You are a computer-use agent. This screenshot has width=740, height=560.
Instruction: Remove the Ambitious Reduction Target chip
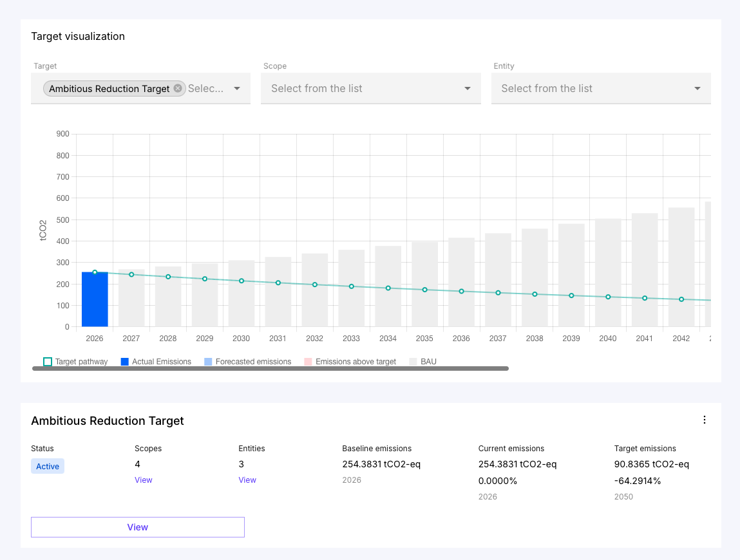178,89
